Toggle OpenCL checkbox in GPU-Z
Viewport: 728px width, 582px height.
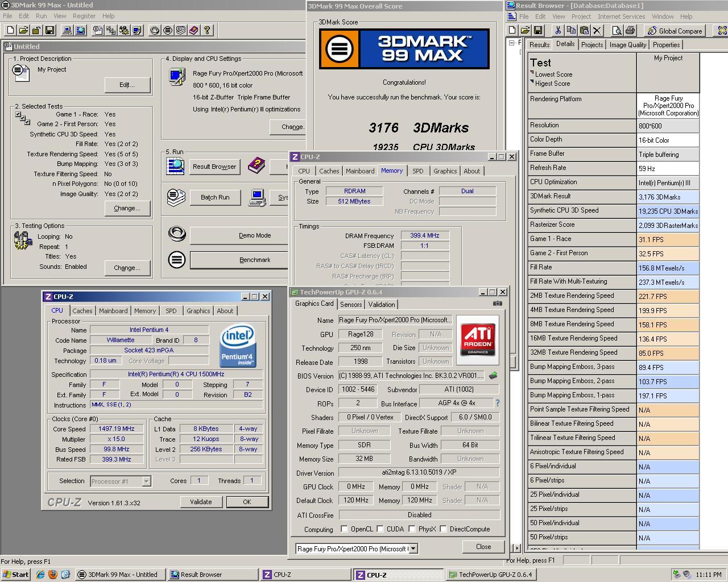344,529
